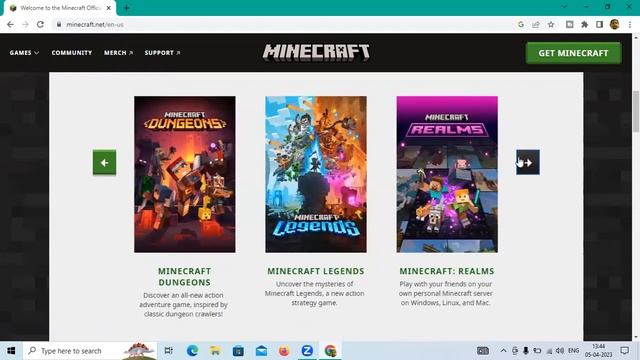Open the Extensions puzzle icon

[584, 24]
